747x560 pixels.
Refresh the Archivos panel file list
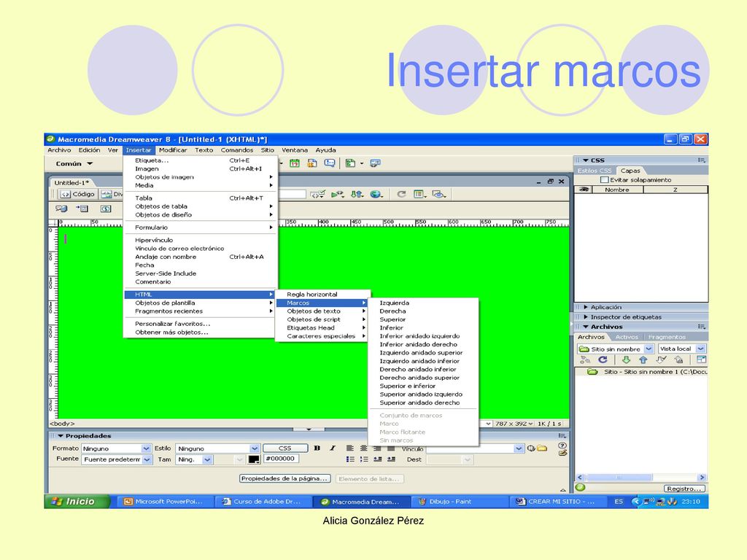pos(603,360)
